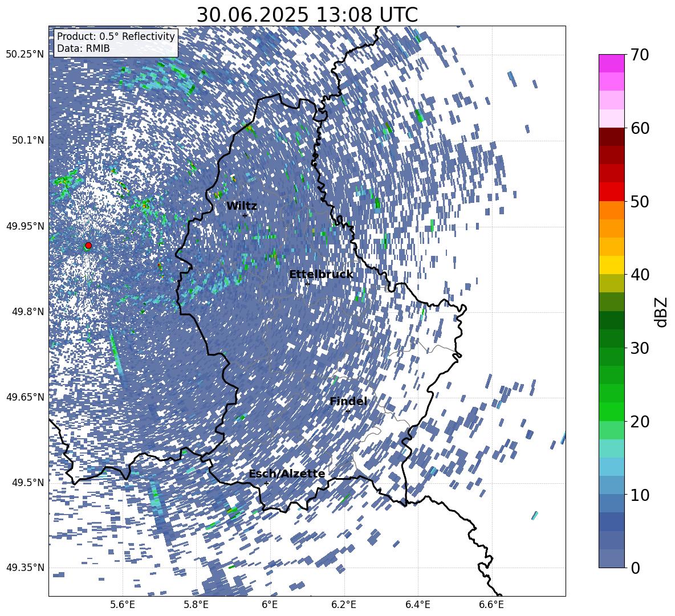Click the colorbar 0 tick value
675x616 pixels.
pyautogui.click(x=636, y=568)
